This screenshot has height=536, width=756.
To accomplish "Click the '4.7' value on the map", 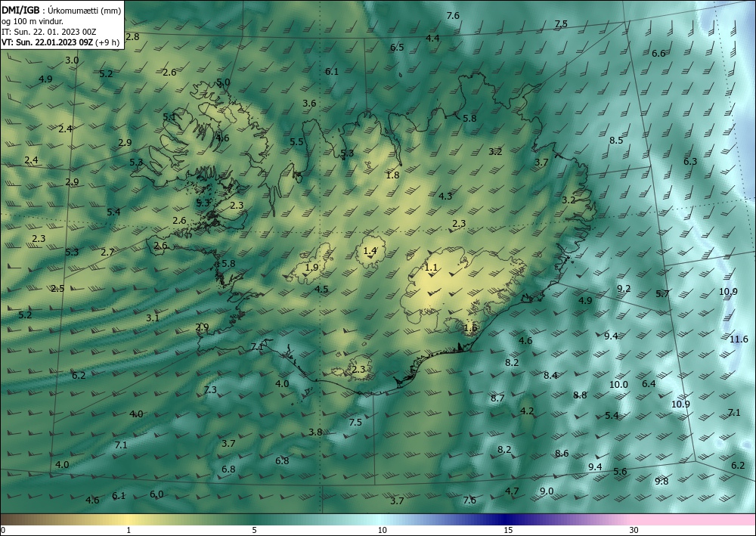I will pyautogui.click(x=512, y=491).
